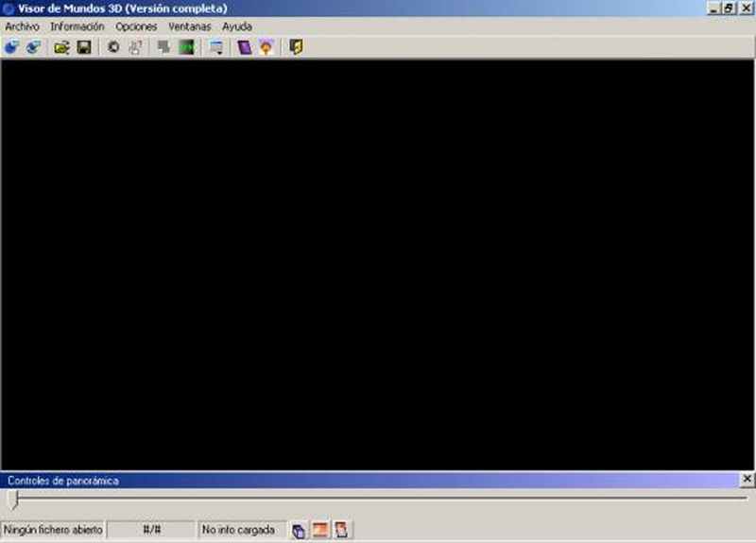
Task: Open a file with the folder icon
Action: [61, 47]
